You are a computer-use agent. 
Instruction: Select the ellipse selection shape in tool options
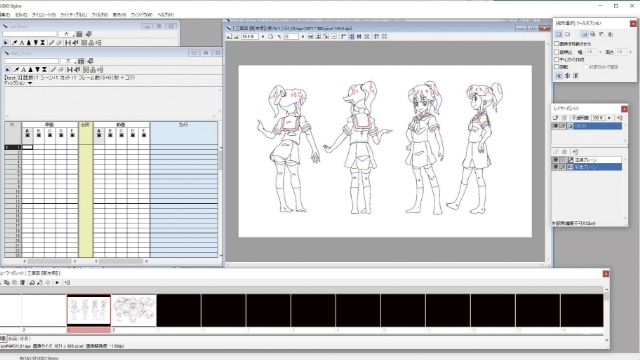(x=567, y=34)
